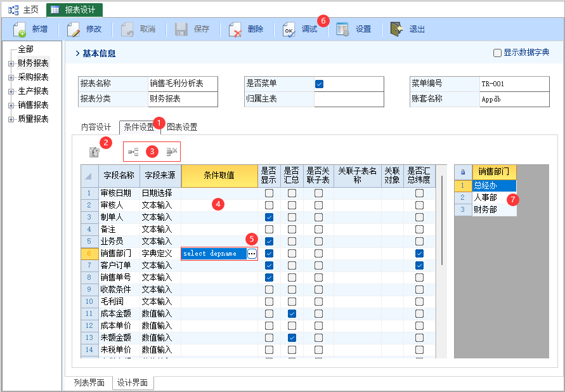
Task: Click the 条件取值 cell for 审核人
Action: coord(219,206)
